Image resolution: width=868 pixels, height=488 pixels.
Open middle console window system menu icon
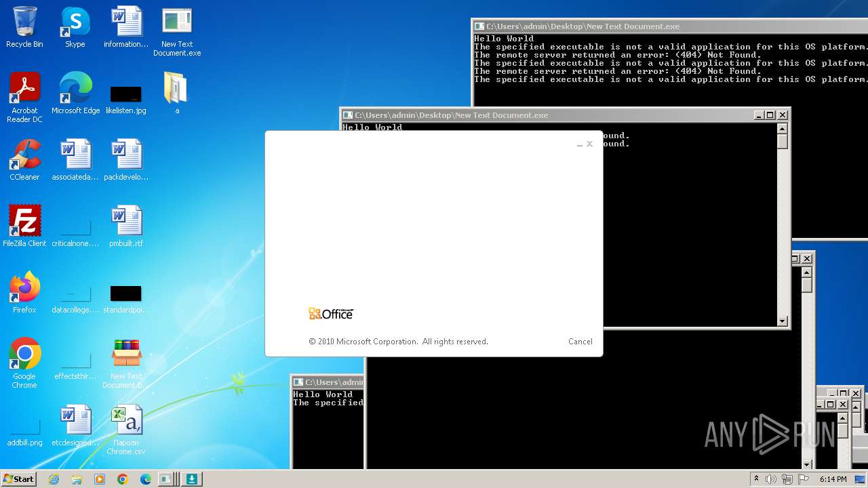[x=348, y=115]
